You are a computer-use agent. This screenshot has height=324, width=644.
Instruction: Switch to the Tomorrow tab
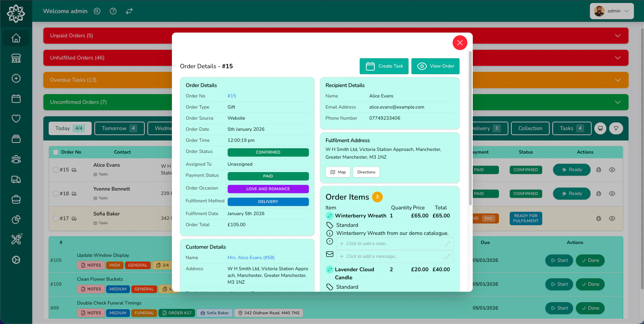point(119,128)
